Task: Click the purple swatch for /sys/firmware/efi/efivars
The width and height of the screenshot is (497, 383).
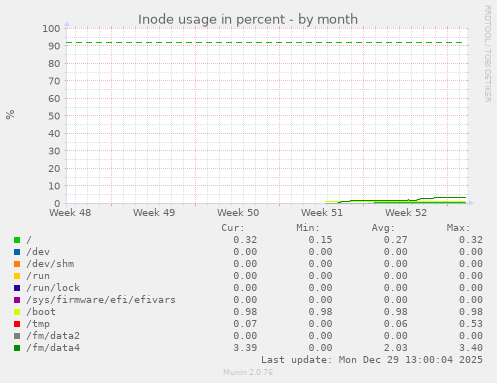Action: (17, 300)
